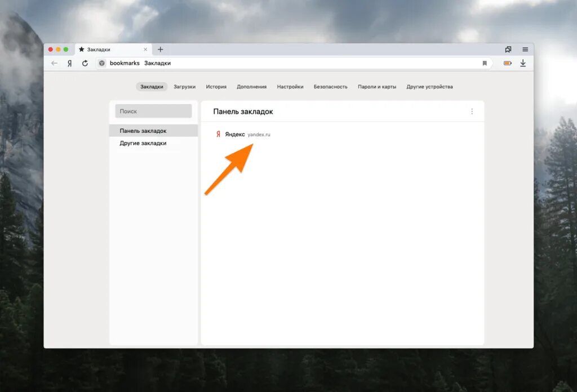Go to Настройки
This screenshot has height=392, width=577.
[x=290, y=86]
